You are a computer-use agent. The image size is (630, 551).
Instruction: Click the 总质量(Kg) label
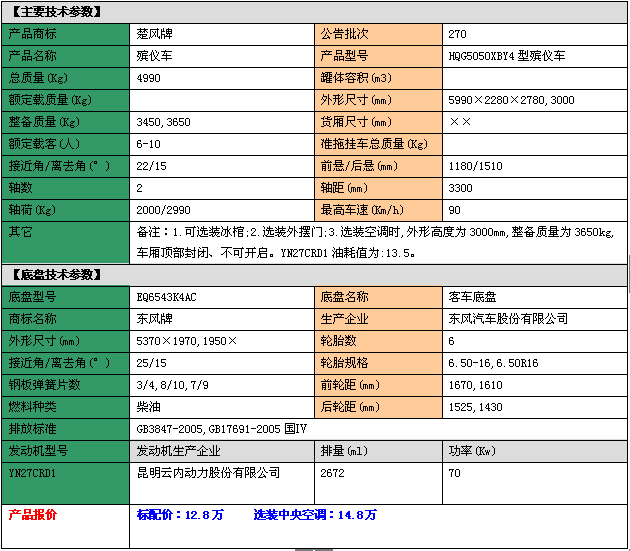(x=38, y=78)
